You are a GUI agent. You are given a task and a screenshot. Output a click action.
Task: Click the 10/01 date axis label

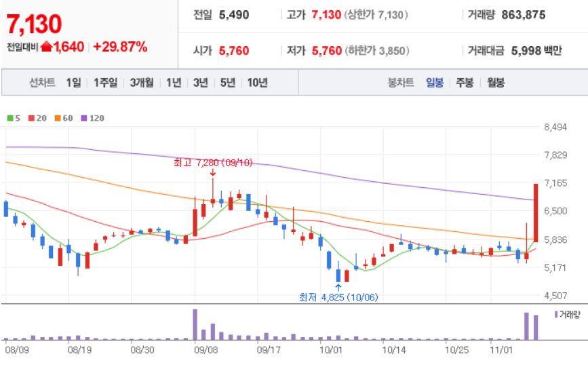[331, 350]
